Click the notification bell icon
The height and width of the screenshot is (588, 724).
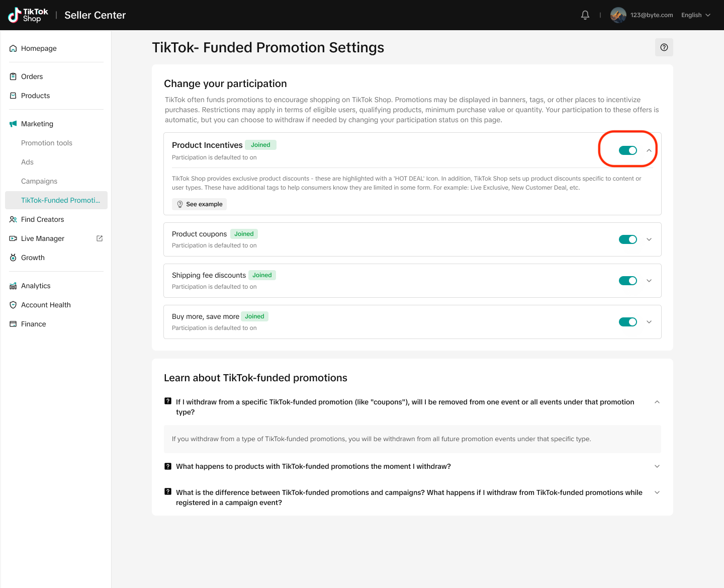click(585, 15)
